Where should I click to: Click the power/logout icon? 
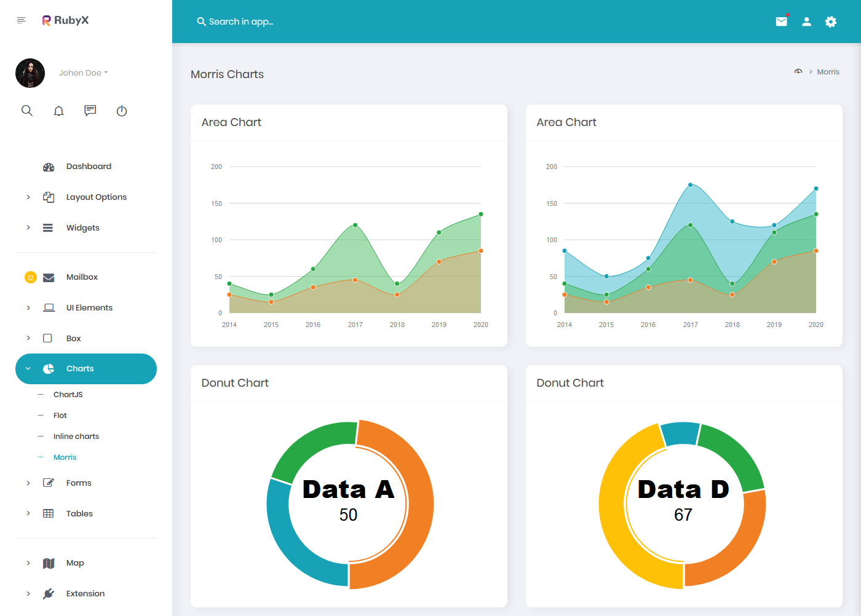121,111
